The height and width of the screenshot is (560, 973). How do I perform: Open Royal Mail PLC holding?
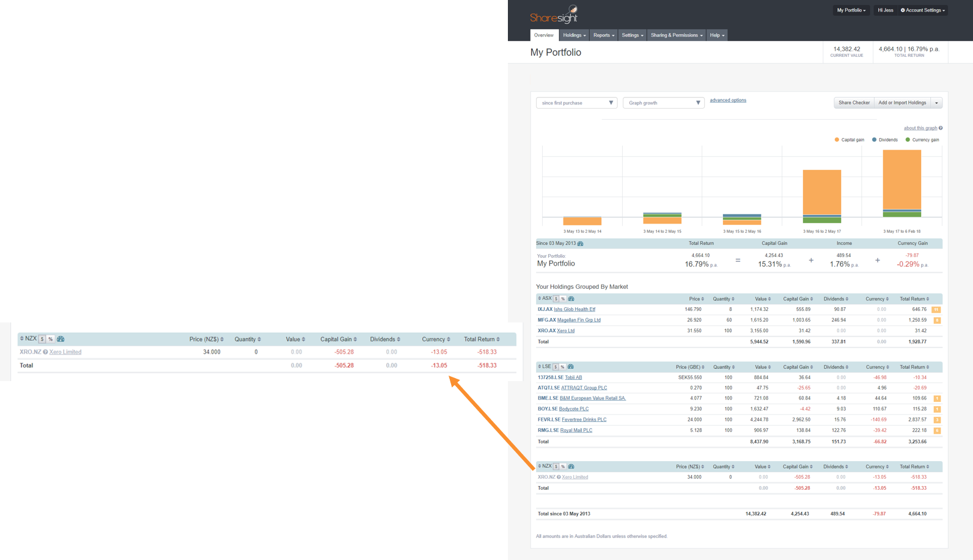tap(576, 431)
